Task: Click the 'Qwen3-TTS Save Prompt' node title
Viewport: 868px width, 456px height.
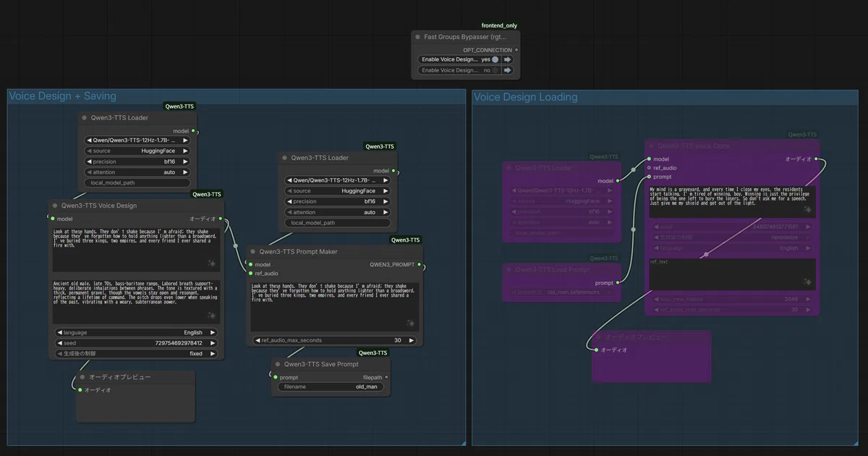Action: click(321, 365)
